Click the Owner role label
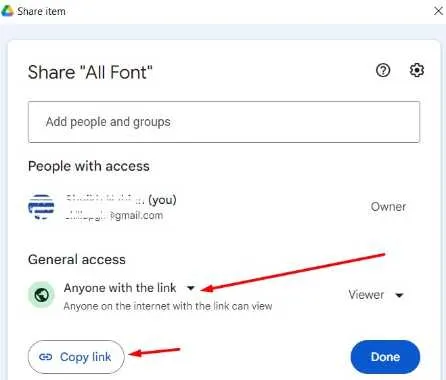This screenshot has height=380, width=446. click(388, 207)
